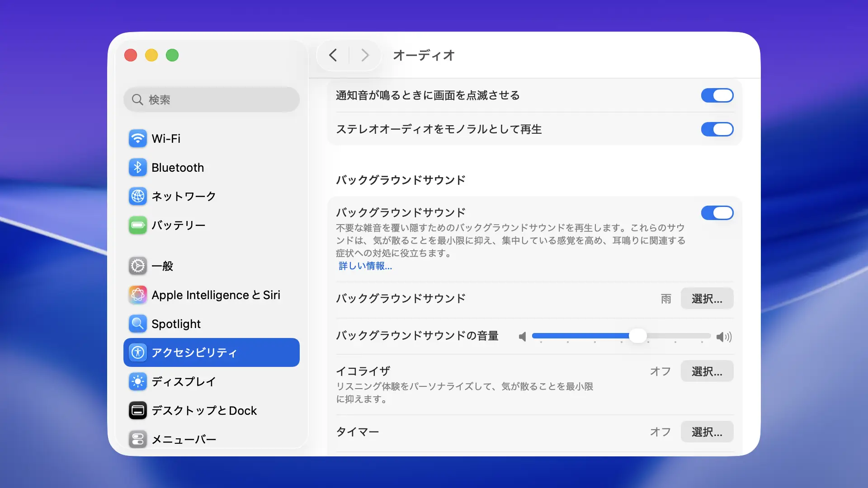Viewport: 868px width, 488px height.
Task: Go back with the left chevron button
Action: (x=333, y=55)
